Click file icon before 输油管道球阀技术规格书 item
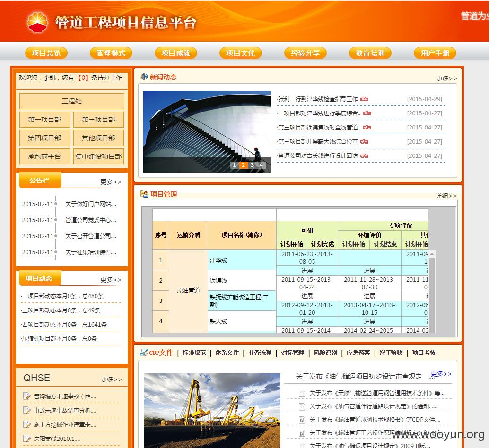The width and height of the screenshot is (489, 448). tap(302, 420)
